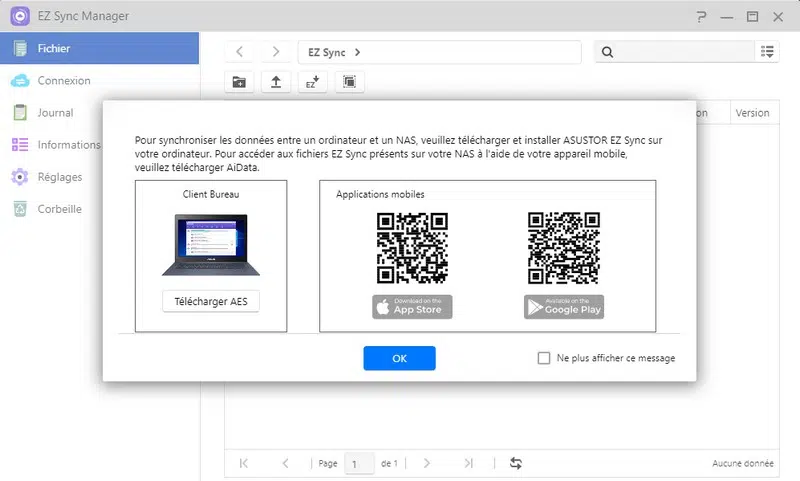800x481 pixels.
Task: Click the App Store QR code
Action: [x=412, y=248]
